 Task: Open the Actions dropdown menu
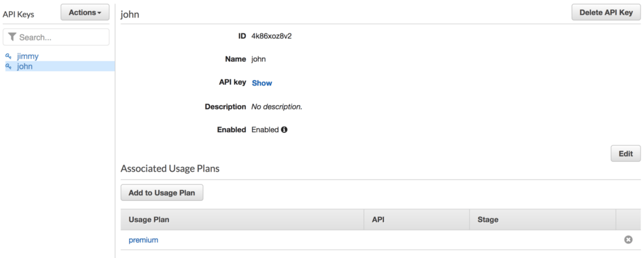point(85,12)
